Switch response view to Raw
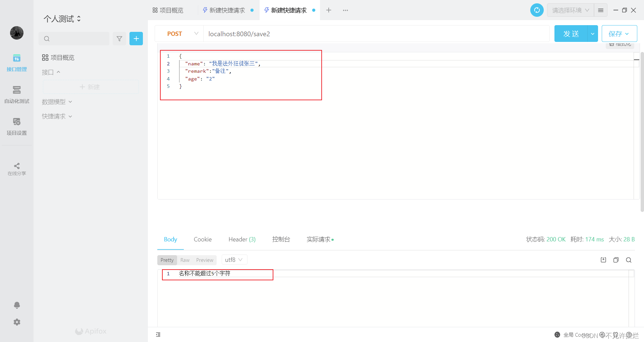Screen dimensions: 644x342 coord(185,260)
